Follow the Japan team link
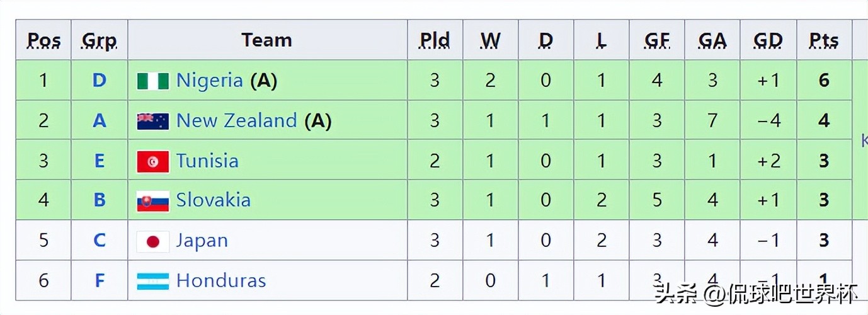The image size is (868, 315). coord(202,241)
